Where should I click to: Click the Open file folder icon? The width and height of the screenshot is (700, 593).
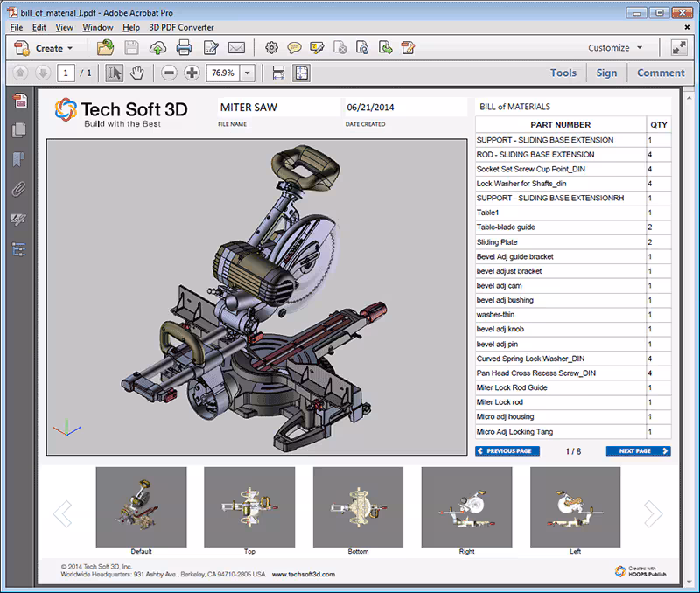[105, 48]
